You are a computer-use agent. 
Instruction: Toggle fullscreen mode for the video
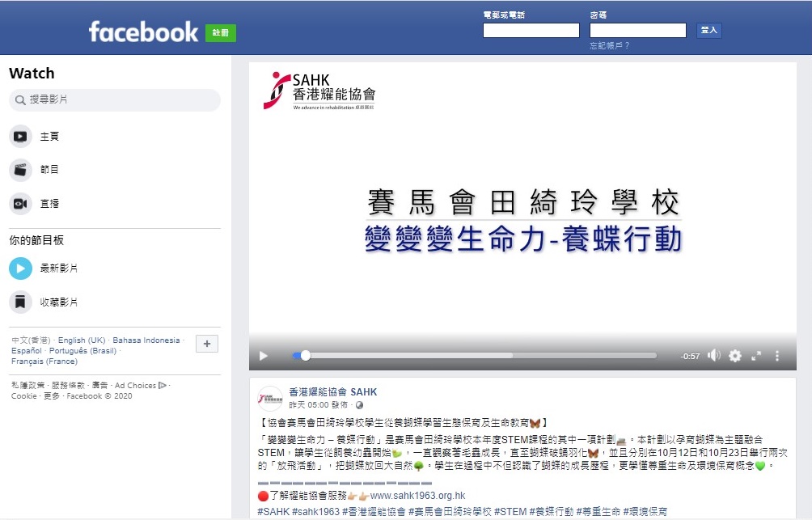(x=756, y=356)
